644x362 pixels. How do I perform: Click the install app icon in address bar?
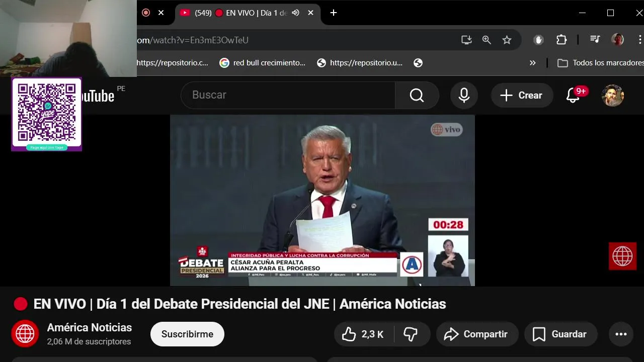(x=466, y=40)
